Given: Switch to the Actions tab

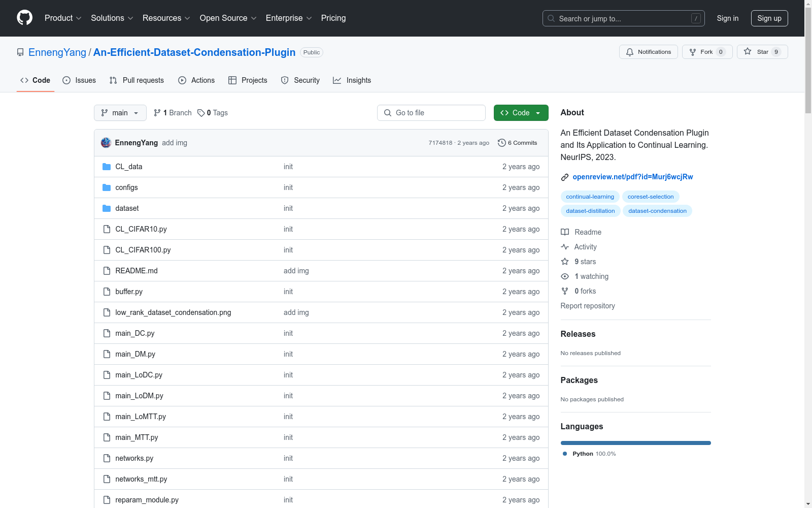Looking at the screenshot, I should tap(196, 80).
